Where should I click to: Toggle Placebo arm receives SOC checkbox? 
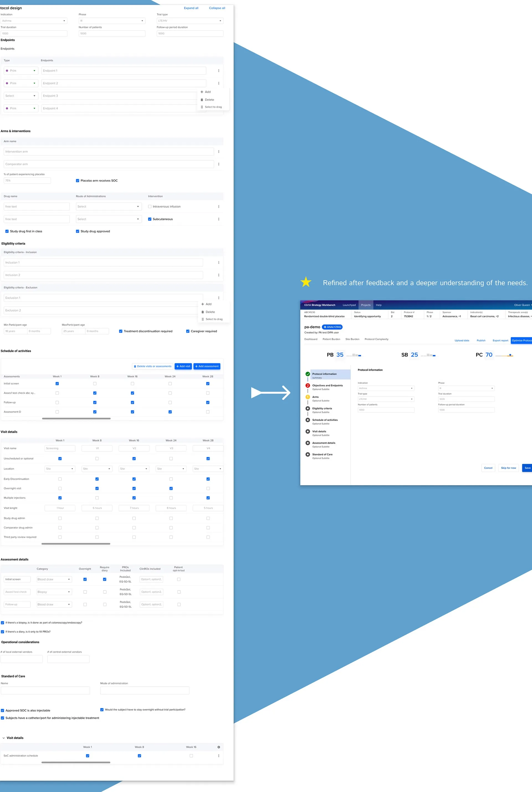77,181
